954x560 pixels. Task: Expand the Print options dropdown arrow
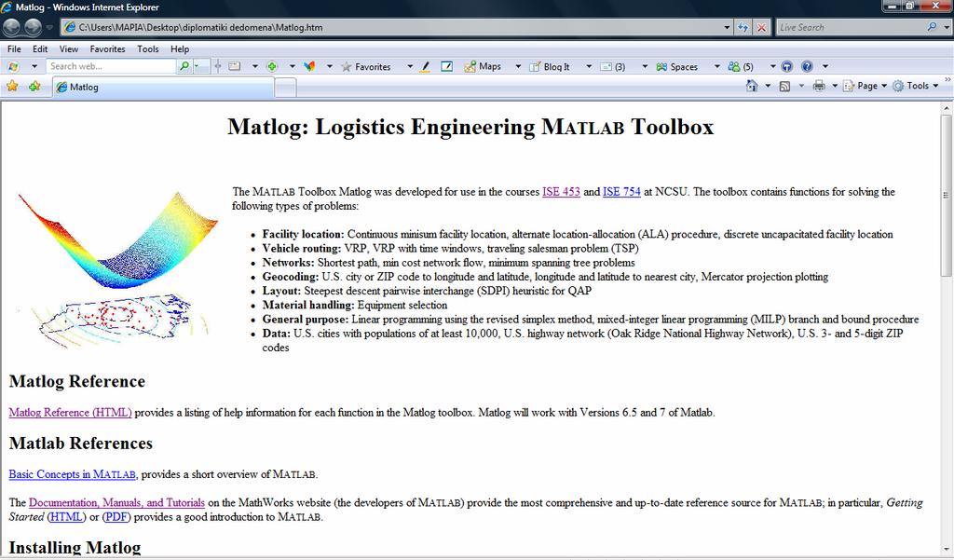pyautogui.click(x=835, y=86)
